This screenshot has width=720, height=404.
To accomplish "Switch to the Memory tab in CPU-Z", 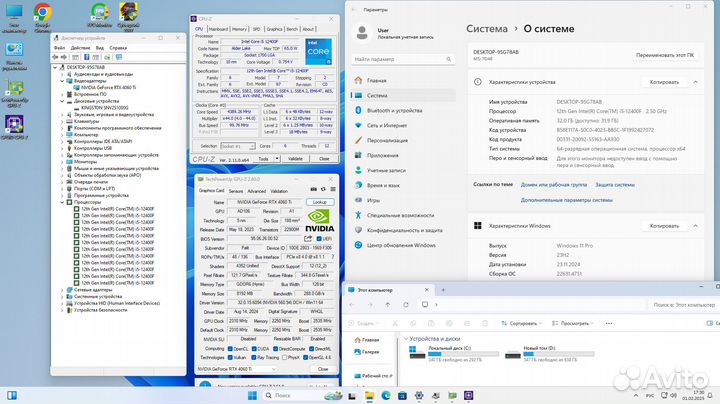I will coord(239,29).
